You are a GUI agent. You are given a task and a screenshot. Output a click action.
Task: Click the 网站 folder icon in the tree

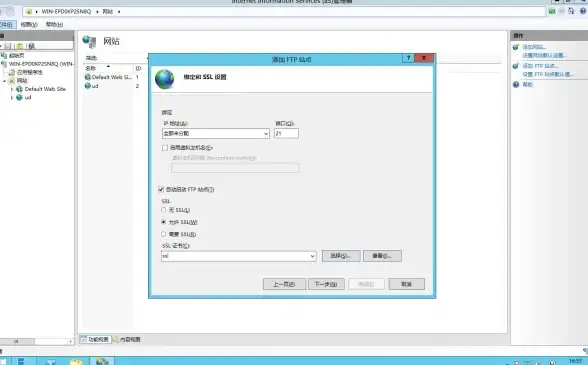pyautogui.click(x=12, y=81)
